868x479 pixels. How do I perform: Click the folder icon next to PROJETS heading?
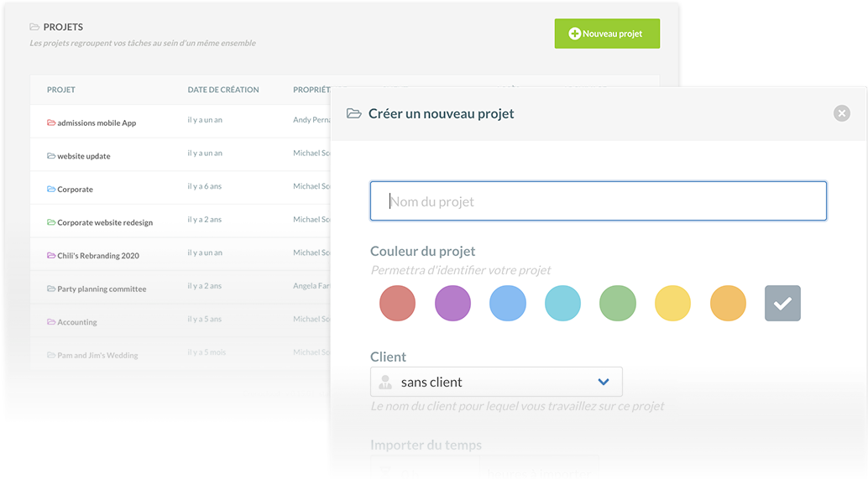pos(34,27)
